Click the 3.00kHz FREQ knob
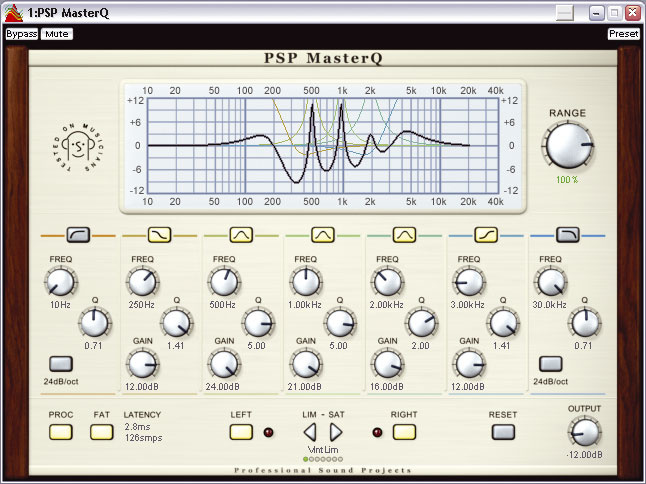Viewport: 646px width, 484px height. click(x=469, y=282)
